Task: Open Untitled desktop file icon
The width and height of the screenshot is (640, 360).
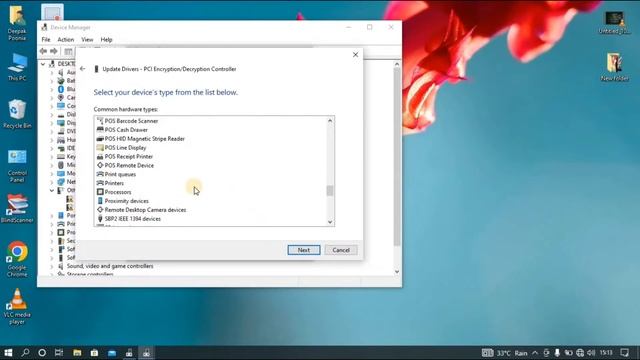Action: (x=614, y=23)
